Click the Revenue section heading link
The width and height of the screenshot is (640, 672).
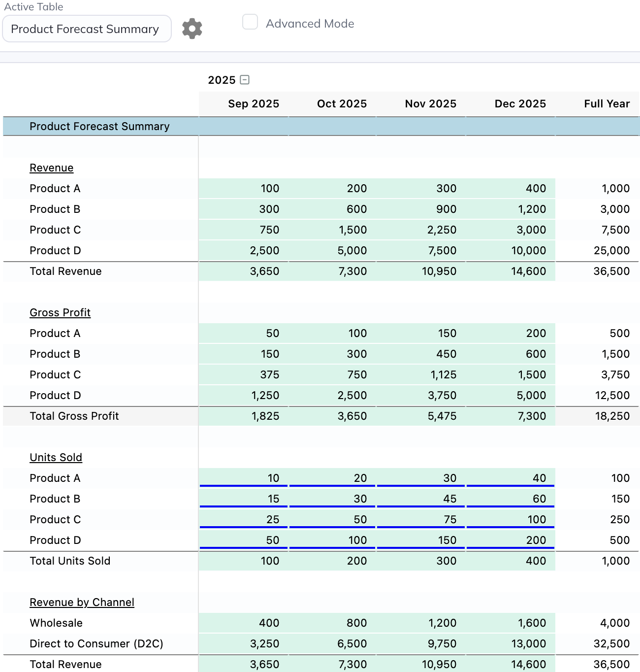(51, 168)
